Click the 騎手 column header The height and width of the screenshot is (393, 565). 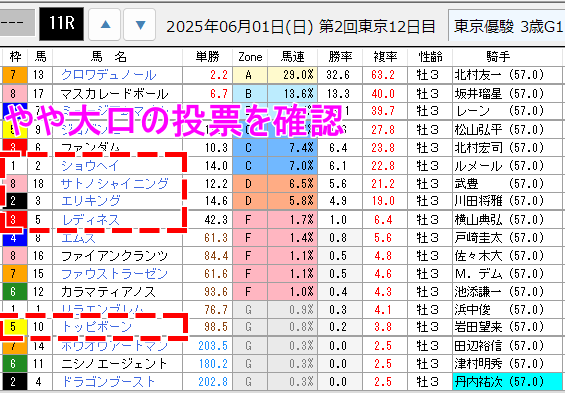(498, 57)
